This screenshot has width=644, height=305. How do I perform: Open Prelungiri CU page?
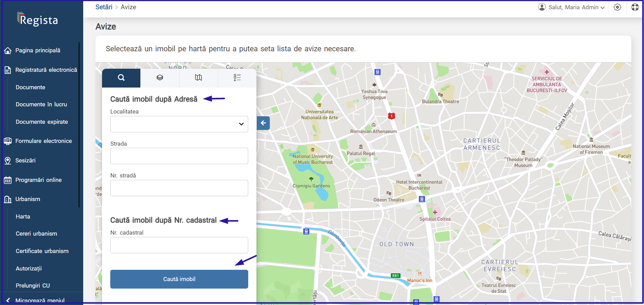(x=33, y=286)
